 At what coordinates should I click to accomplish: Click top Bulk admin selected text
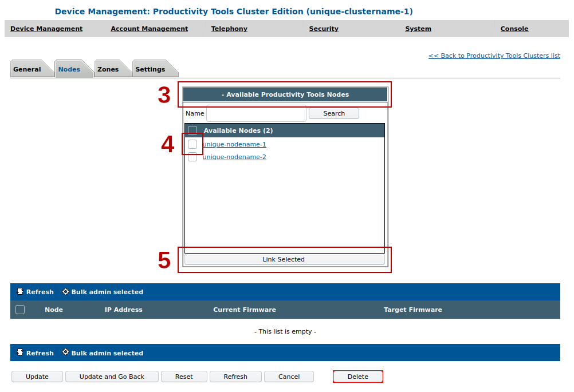107,292
